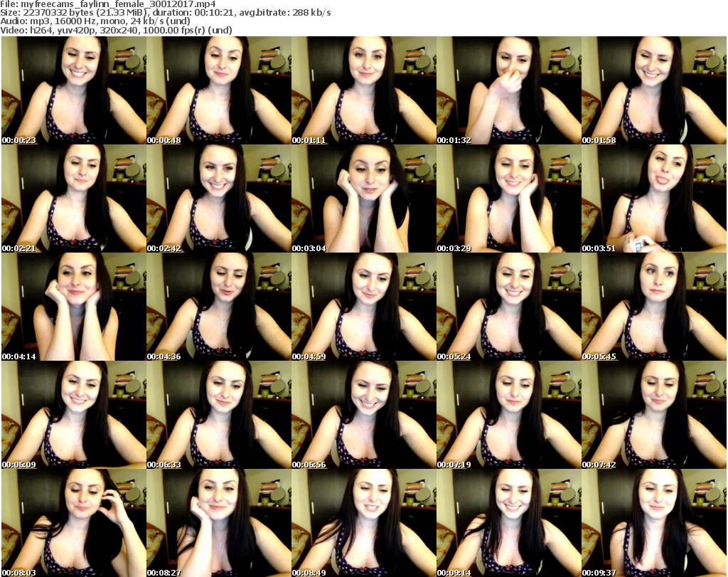This screenshot has width=728, height=577.
Task: Open the thumbnail at 00:04:59
Action: tap(363, 307)
